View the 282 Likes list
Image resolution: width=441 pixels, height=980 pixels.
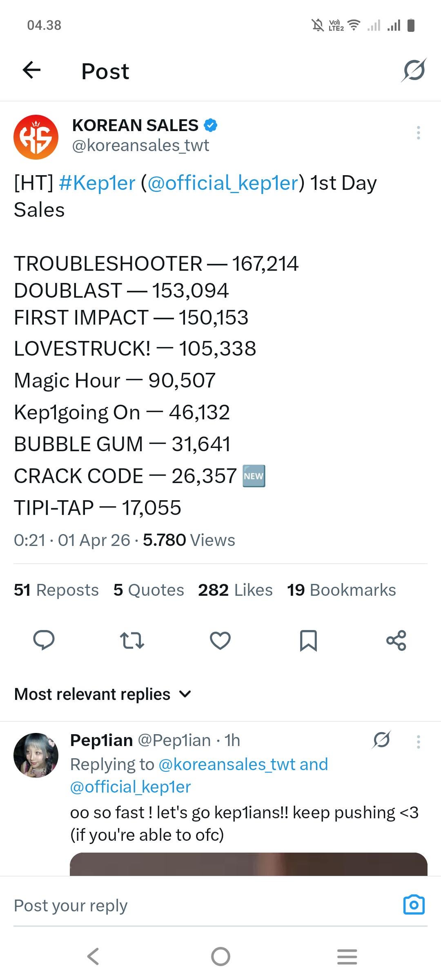coord(235,590)
